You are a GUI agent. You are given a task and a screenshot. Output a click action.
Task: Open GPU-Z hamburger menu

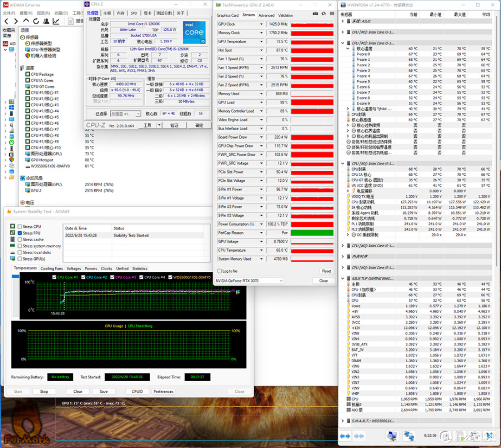pos(332,14)
